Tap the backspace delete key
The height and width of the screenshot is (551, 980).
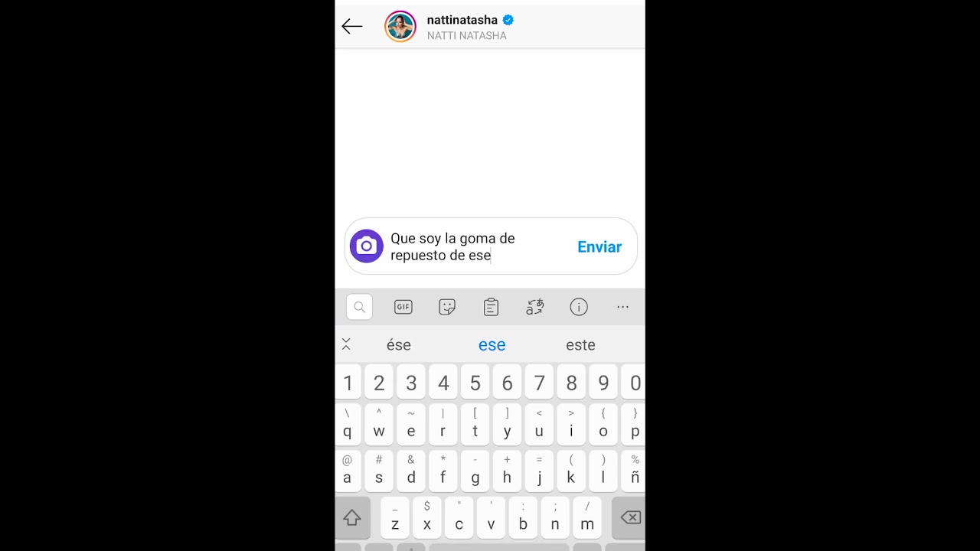point(629,518)
